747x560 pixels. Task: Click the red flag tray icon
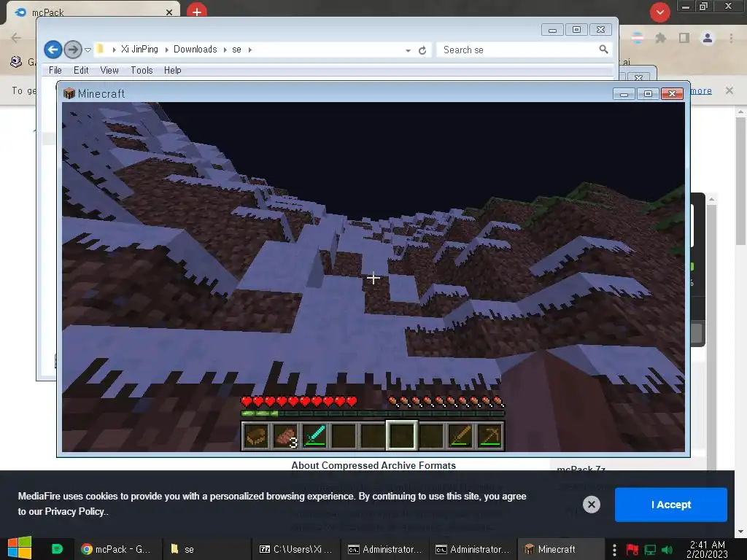[x=632, y=550]
